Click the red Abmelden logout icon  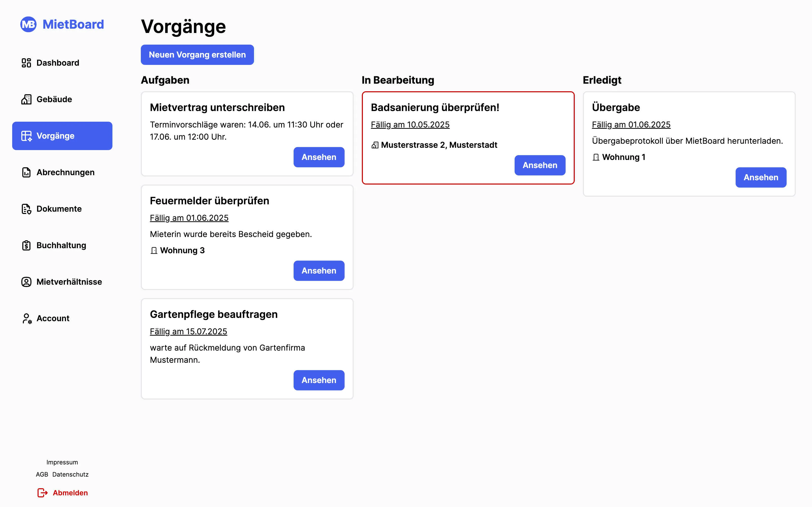tap(42, 493)
